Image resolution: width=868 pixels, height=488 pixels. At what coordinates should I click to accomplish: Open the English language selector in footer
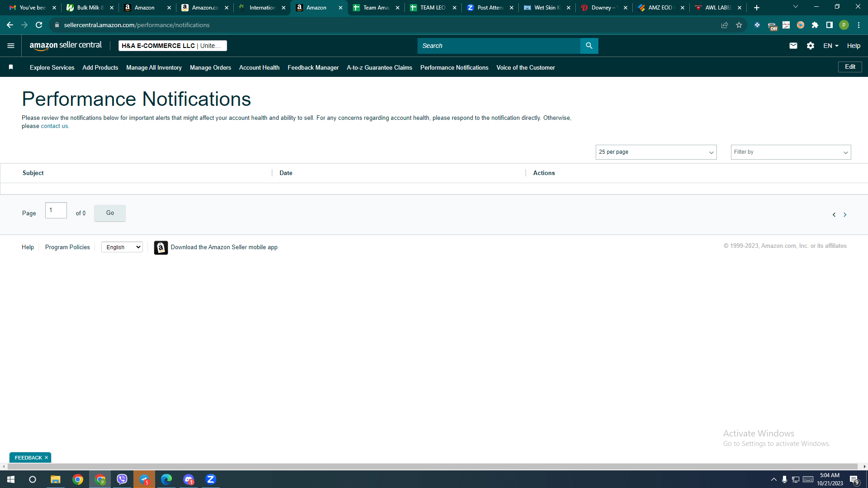122,247
